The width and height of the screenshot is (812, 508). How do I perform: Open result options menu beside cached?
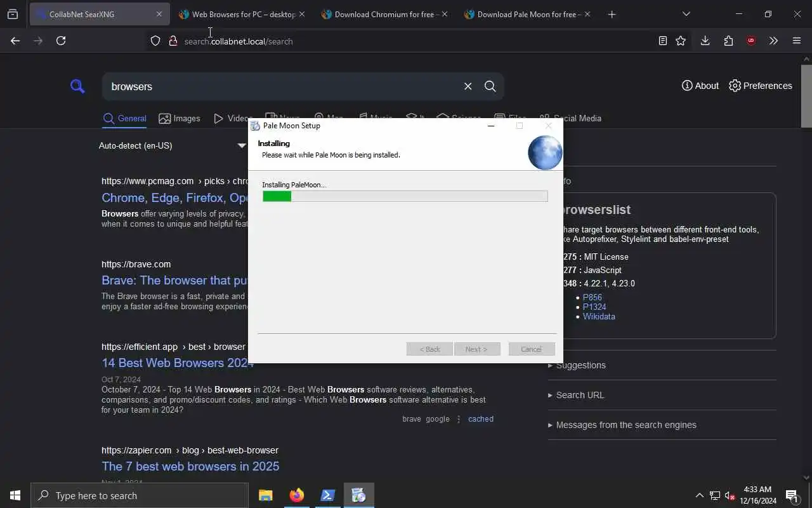[459, 419]
